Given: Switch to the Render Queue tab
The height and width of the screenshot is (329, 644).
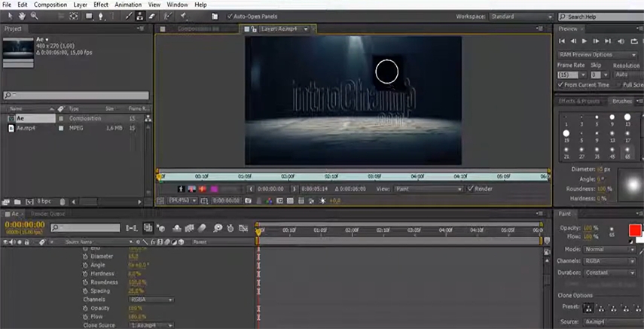Looking at the screenshot, I should pyautogui.click(x=47, y=214).
